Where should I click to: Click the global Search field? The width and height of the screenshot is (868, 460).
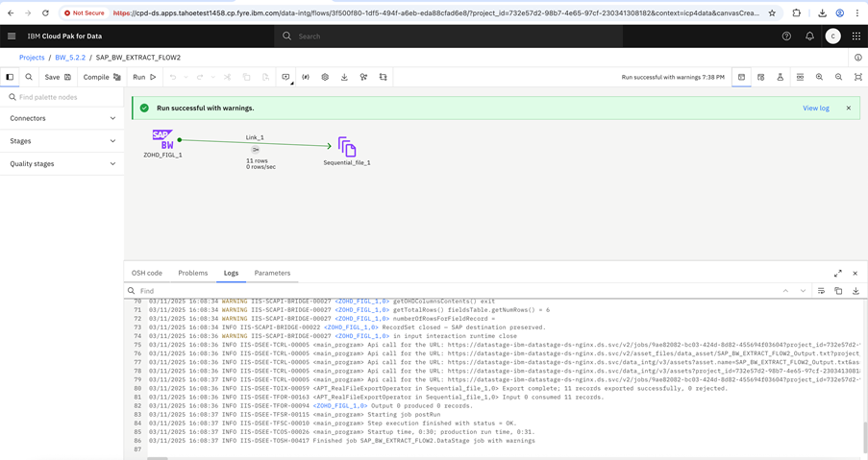pyautogui.click(x=448, y=36)
